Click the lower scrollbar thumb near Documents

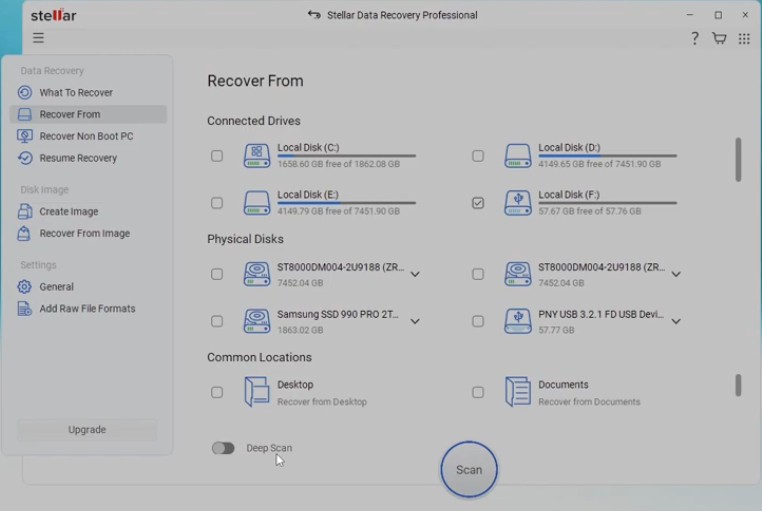pyautogui.click(x=738, y=385)
